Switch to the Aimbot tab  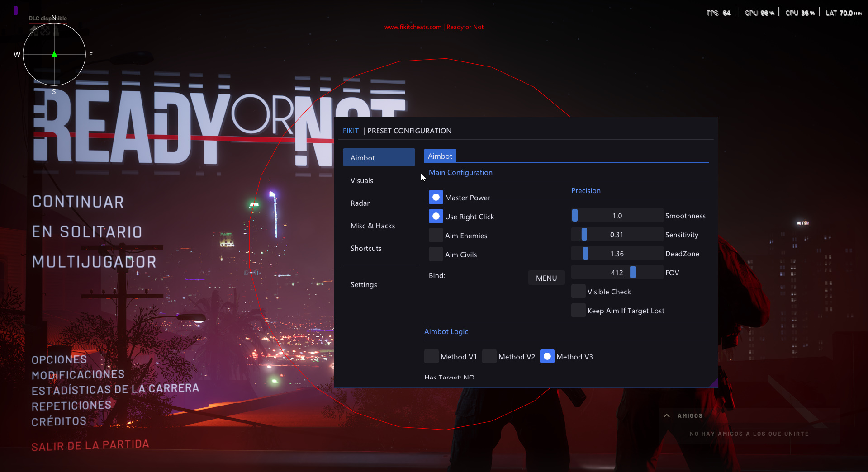click(440, 156)
